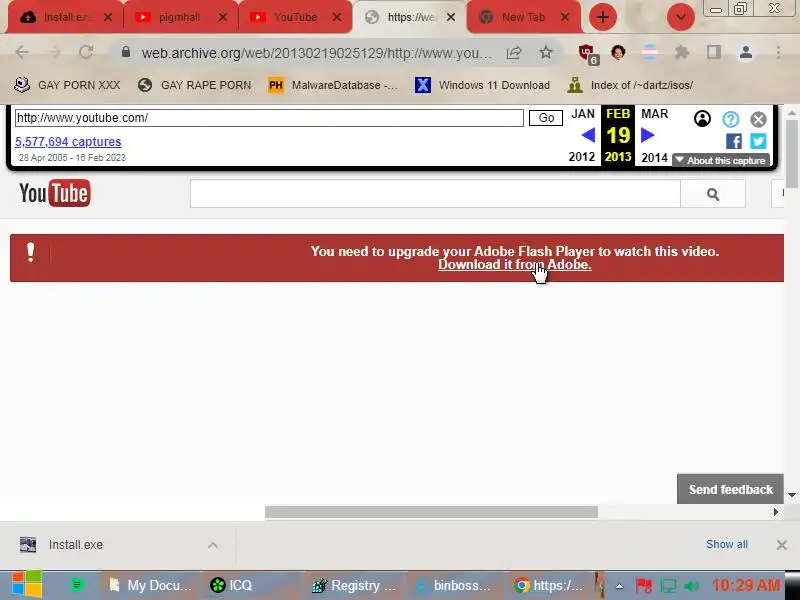
Task: Close the downloads bar
Action: pos(782,545)
